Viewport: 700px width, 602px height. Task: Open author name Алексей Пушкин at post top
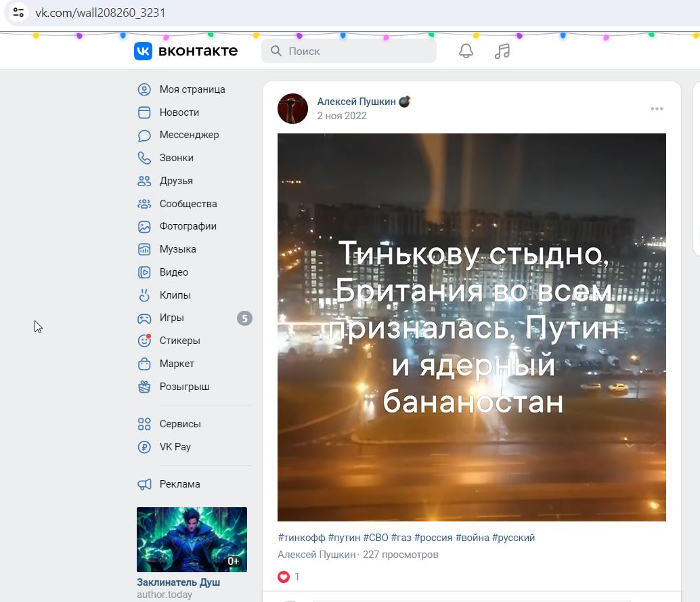(x=356, y=102)
